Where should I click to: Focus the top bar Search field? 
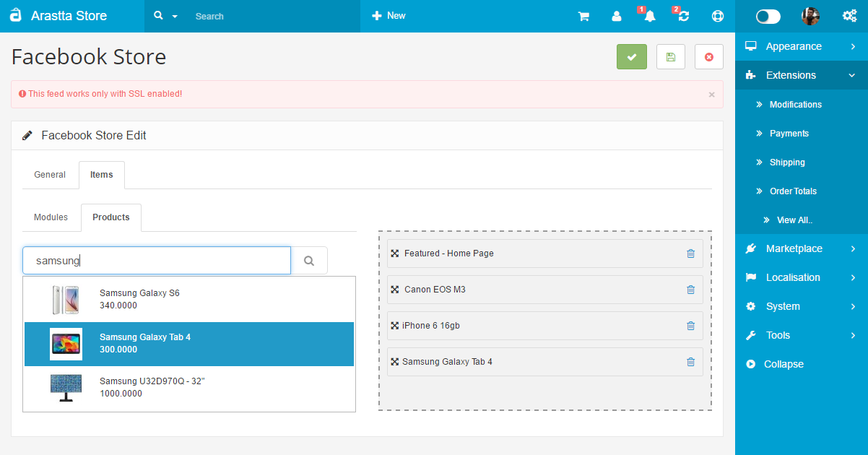(x=274, y=16)
